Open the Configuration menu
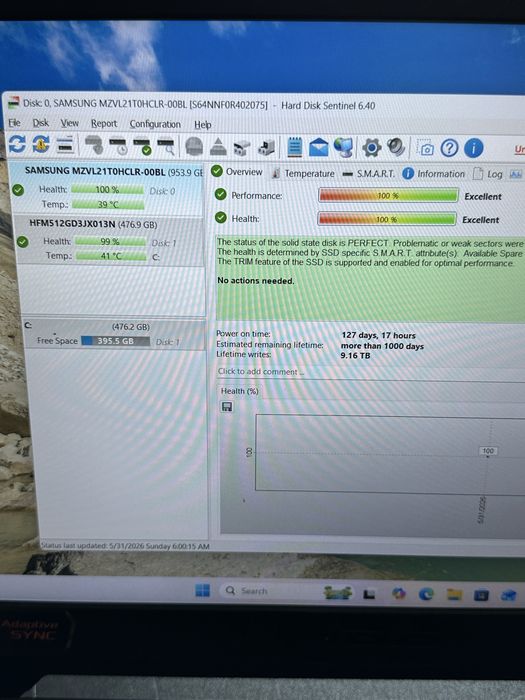Viewport: 525px width, 700px height. point(155,124)
